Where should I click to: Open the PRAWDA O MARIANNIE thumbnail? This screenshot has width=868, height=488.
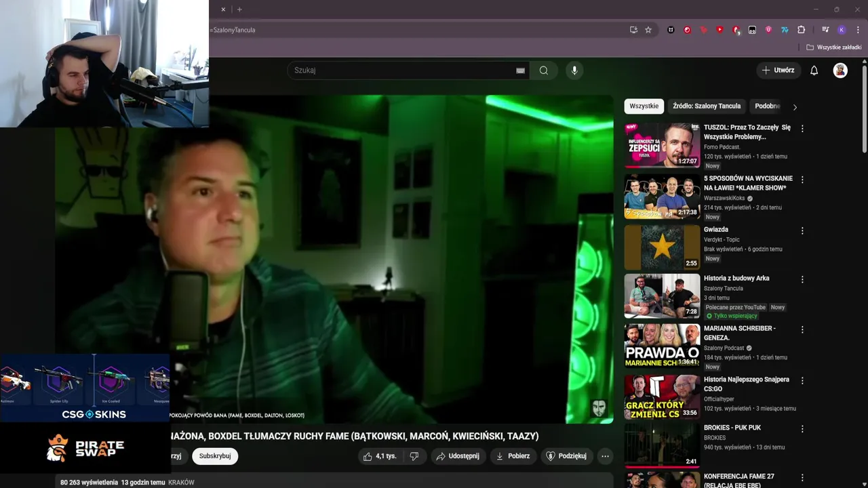[x=662, y=346]
